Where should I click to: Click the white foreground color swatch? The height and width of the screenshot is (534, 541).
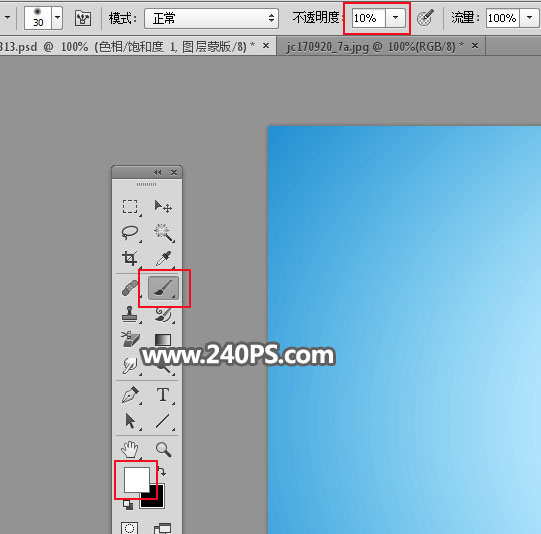tap(136, 479)
